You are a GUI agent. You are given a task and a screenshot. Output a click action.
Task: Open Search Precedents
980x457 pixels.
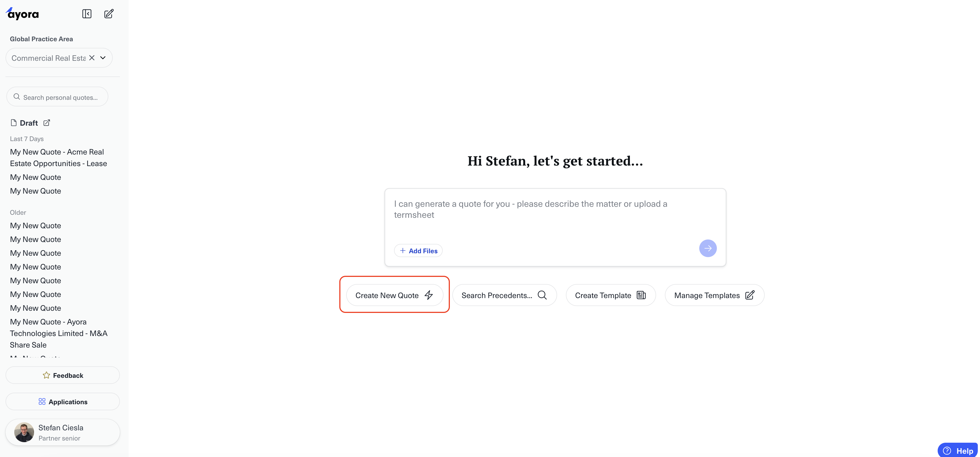click(504, 295)
